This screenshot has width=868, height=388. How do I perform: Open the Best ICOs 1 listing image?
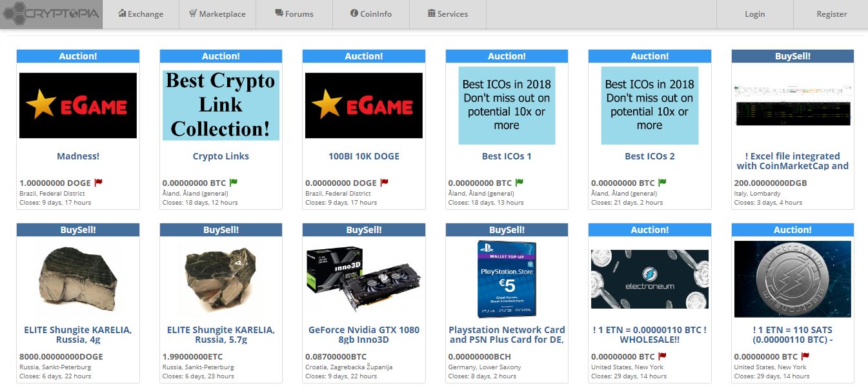(x=507, y=105)
